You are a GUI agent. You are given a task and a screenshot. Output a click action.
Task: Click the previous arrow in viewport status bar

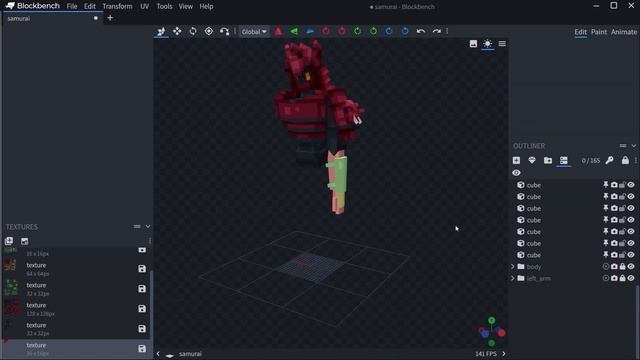pyautogui.click(x=158, y=354)
